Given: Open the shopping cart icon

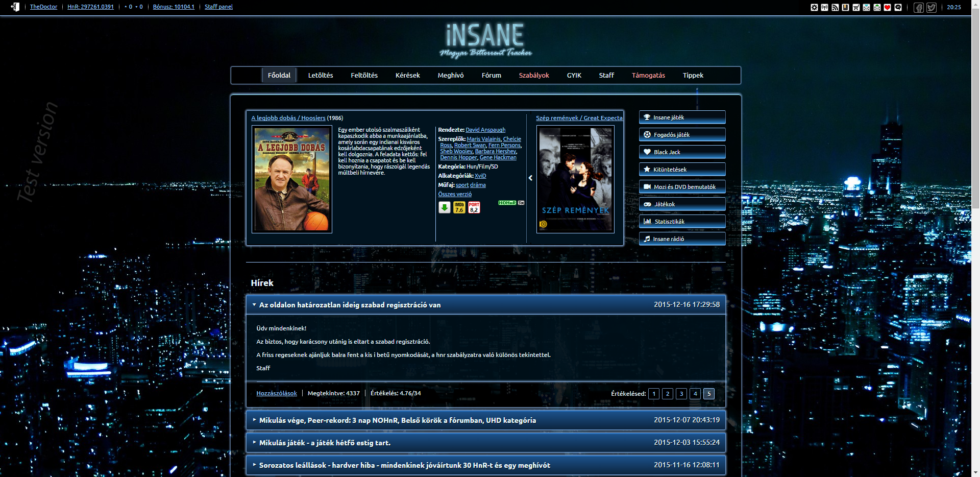Looking at the screenshot, I should (x=856, y=7).
